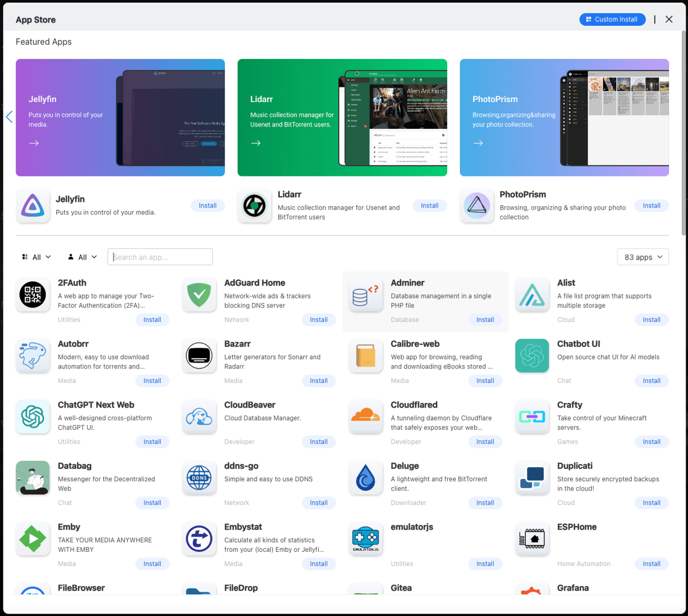This screenshot has width=688, height=616.
Task: Open the PhotoPrism featured app icon
Action: (x=476, y=205)
